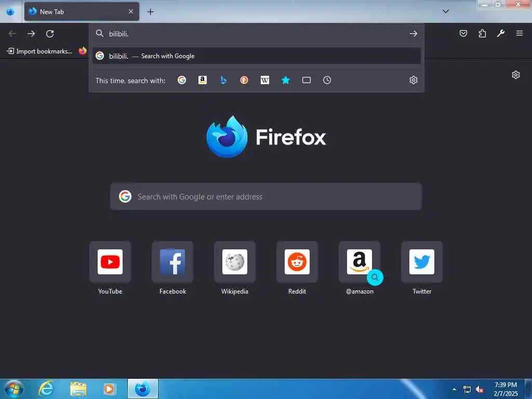
Task: Open Save to Pocket
Action: [x=463, y=33]
